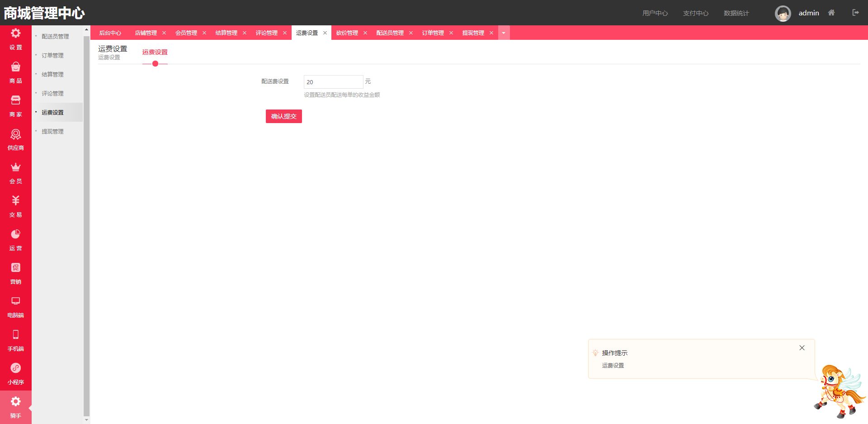Close the 会员管理 tab
Viewport: 868px width, 424px height.
204,33
